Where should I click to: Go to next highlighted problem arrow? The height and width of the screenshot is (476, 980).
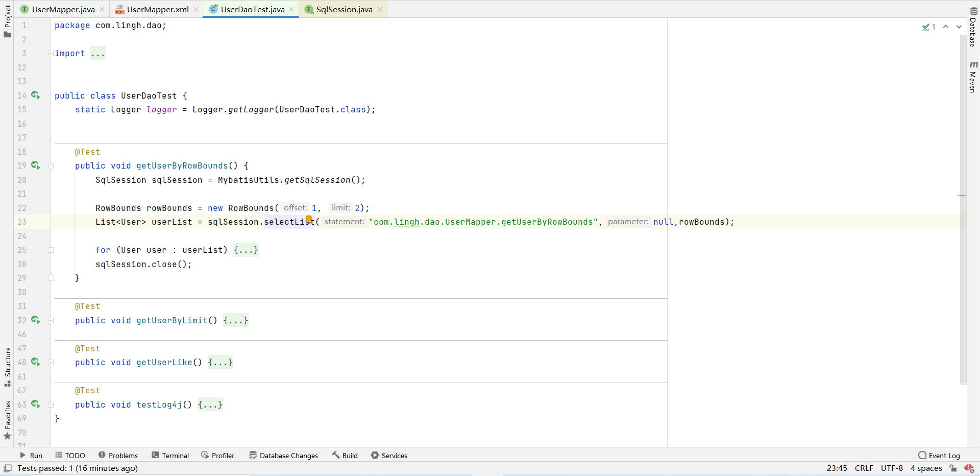coord(959,27)
